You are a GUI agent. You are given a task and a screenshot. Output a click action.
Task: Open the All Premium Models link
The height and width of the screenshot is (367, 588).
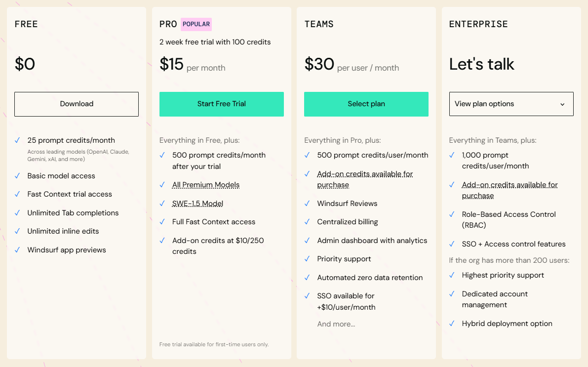[205, 185]
